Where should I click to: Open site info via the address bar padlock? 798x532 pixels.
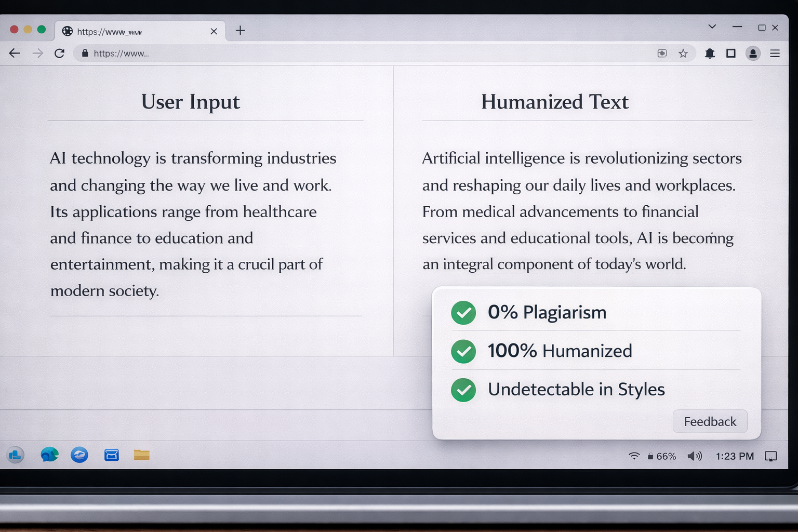(x=85, y=53)
